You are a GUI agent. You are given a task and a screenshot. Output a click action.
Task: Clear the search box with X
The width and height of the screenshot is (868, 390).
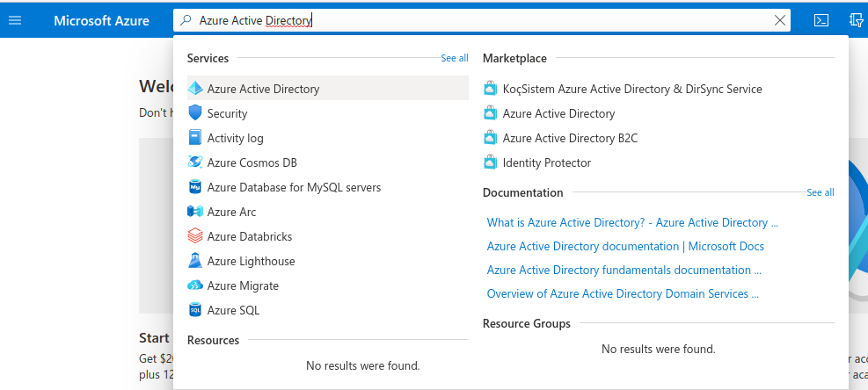(x=779, y=20)
